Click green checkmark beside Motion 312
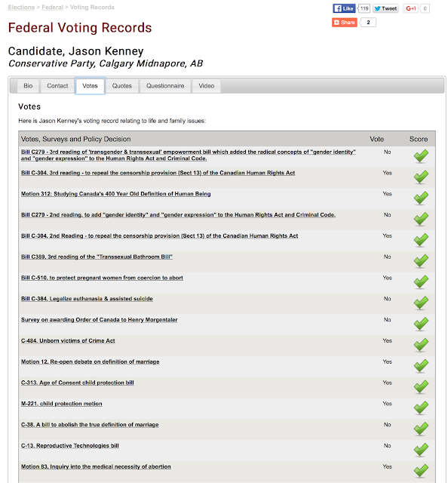 click(x=421, y=198)
